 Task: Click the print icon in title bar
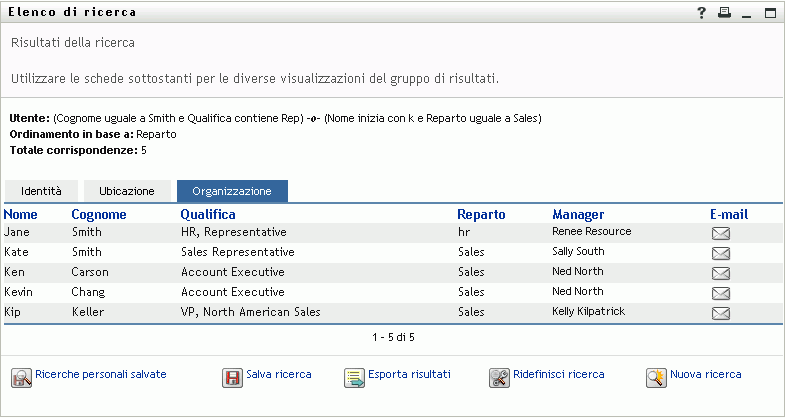(x=724, y=13)
